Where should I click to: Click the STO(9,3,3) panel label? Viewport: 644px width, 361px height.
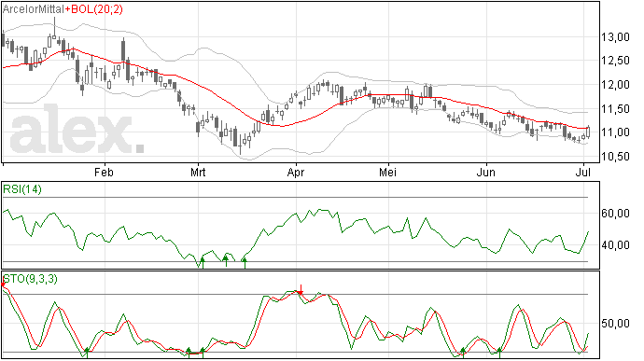point(31,279)
